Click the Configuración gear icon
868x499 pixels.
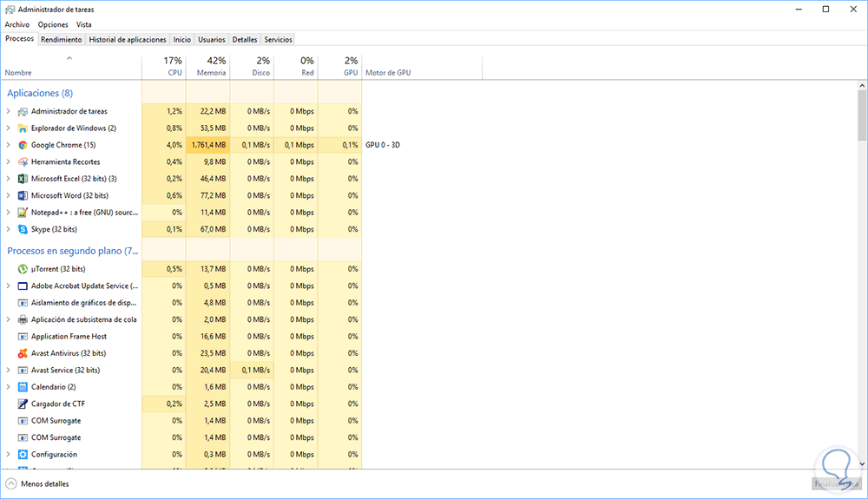point(23,455)
